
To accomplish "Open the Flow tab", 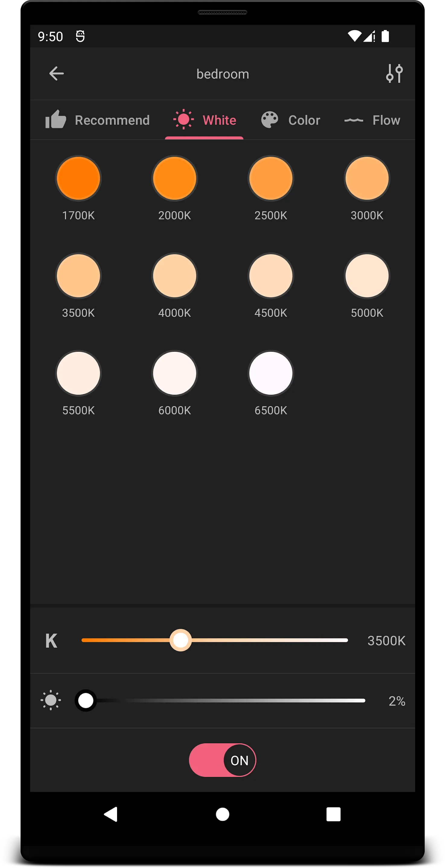I will point(372,120).
